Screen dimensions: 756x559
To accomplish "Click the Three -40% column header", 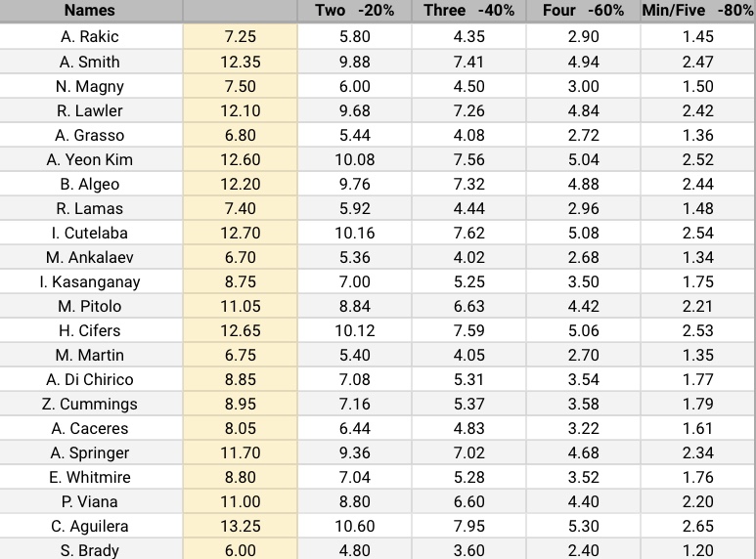I will tap(468, 11).
